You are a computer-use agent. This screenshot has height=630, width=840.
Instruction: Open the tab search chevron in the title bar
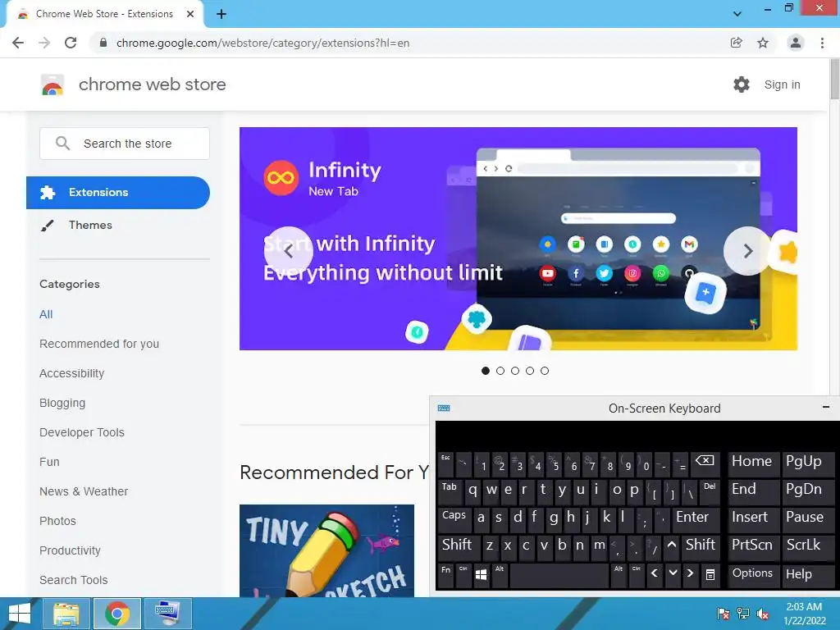pos(737,14)
